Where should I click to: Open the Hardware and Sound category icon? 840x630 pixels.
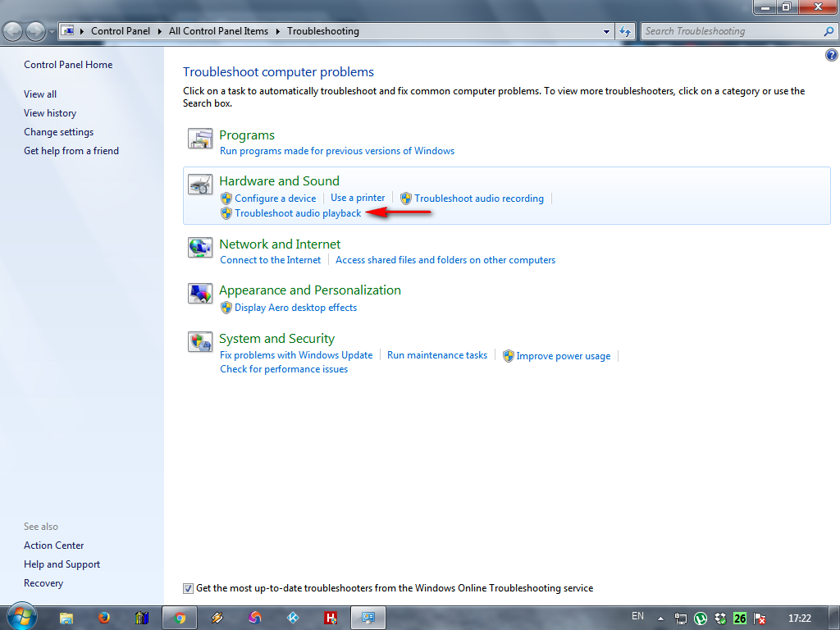pyautogui.click(x=200, y=185)
